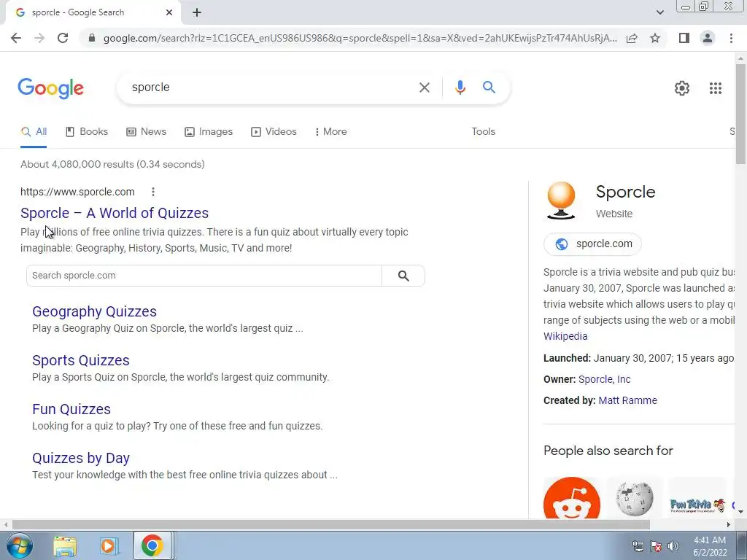The image size is (747, 560).
Task: Click the Google logo
Action: coord(50,88)
